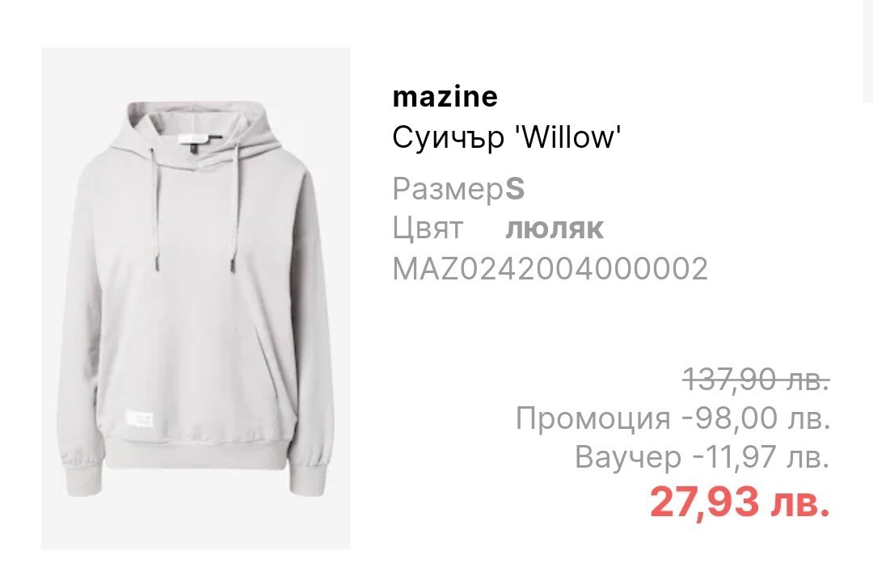Click the word Цвят label

[428, 228]
